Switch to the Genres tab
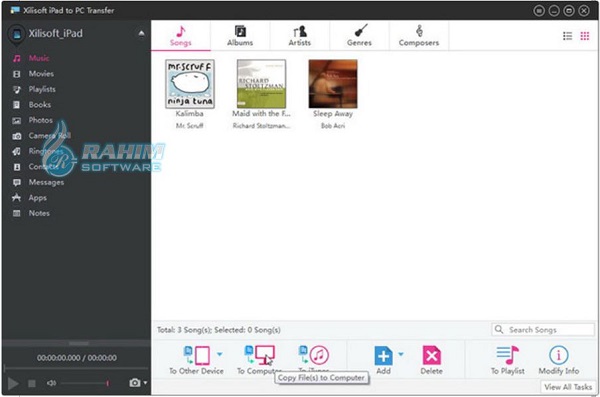This screenshot has height=397, width=600. (359, 36)
